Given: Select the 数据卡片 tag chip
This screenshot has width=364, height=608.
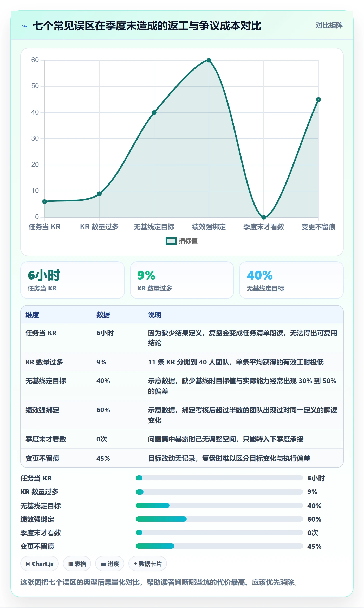Looking at the screenshot, I should pos(148,564).
